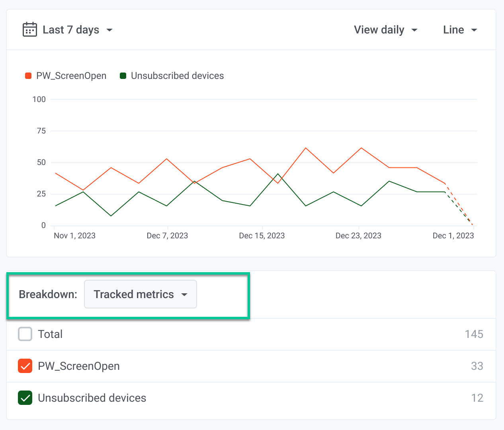Uncheck the Unsubscribed devices checkbox
This screenshot has width=504, height=430.
tap(25, 398)
